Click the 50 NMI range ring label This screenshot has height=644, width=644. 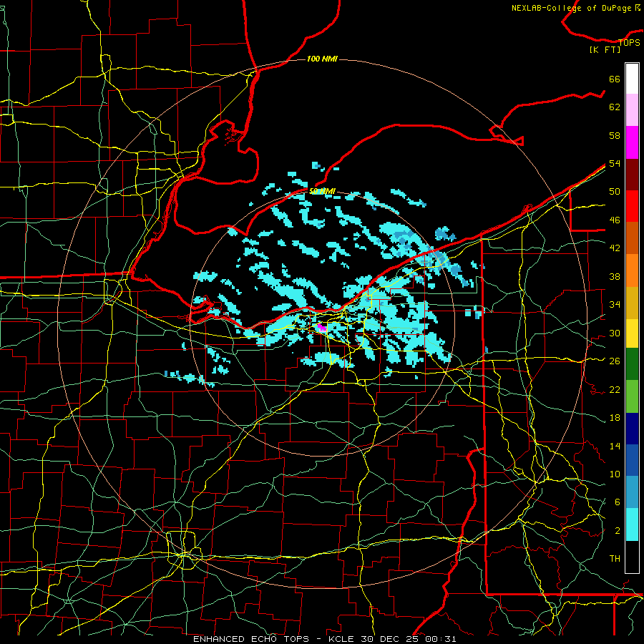click(x=322, y=191)
